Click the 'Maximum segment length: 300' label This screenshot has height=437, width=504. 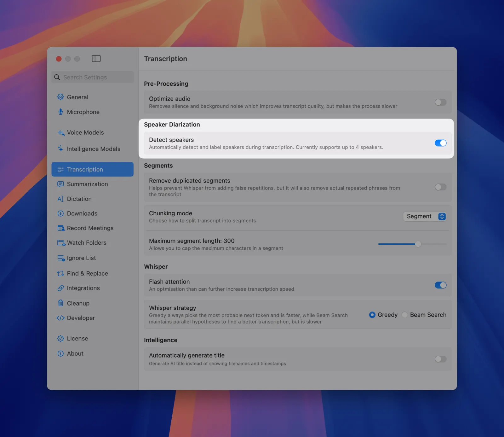click(x=192, y=241)
